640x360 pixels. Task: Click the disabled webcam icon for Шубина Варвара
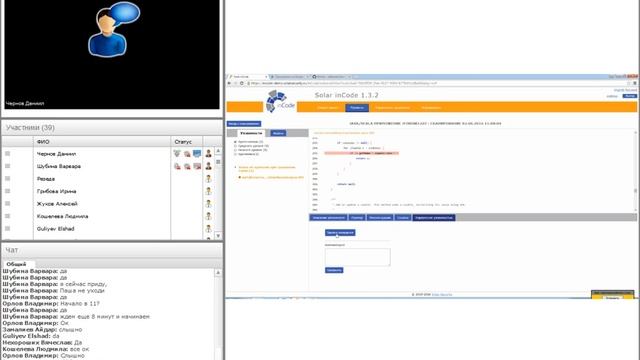pyautogui.click(x=187, y=166)
